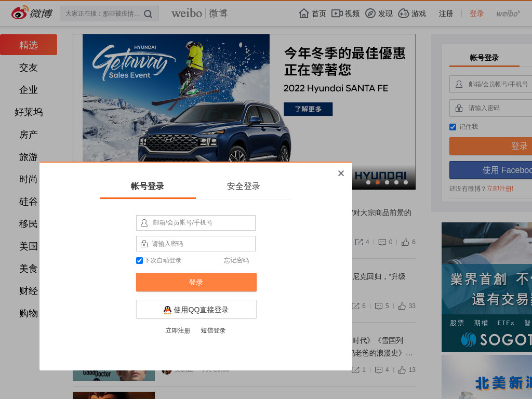Click the QQ penguin icon
Viewport: 532px width, 399px height.
pos(167,310)
